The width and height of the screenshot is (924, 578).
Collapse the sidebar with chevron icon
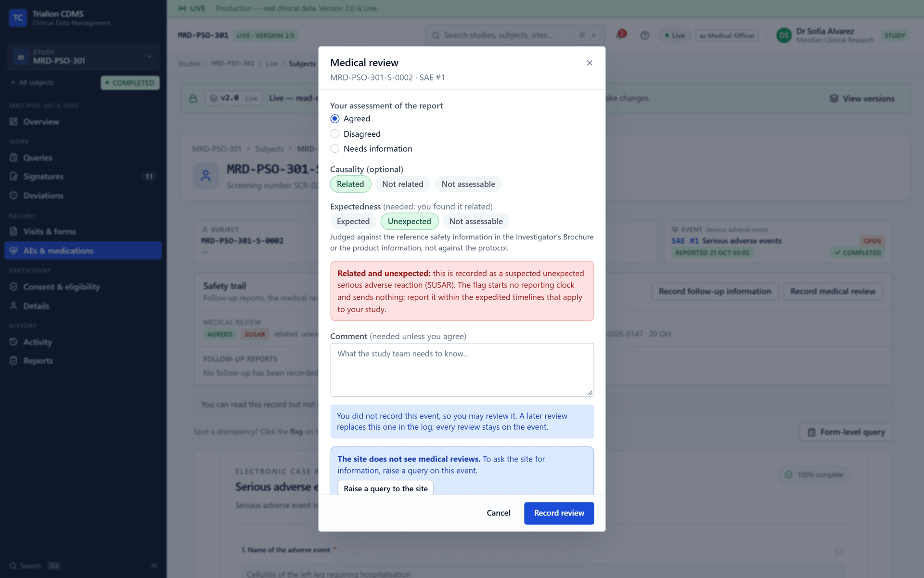(x=154, y=566)
